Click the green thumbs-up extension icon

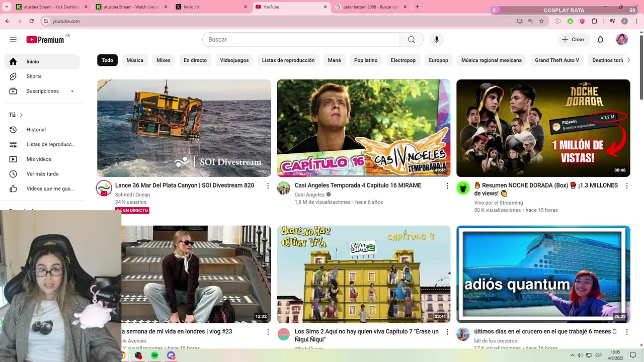(570, 21)
